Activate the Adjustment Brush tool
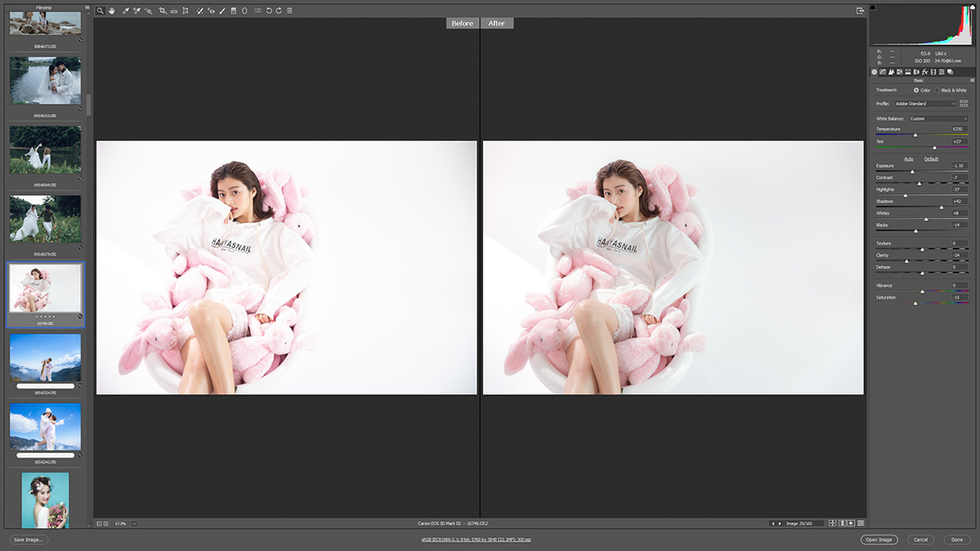 [222, 10]
